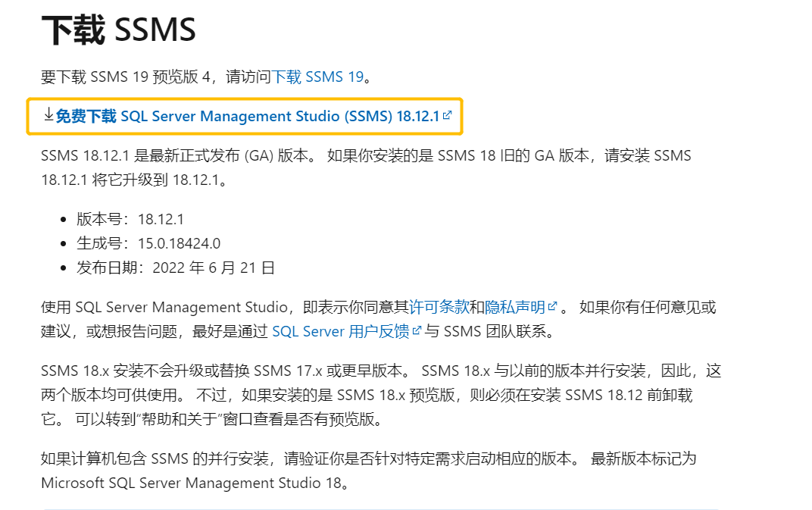
Task: Click the 下载 SSMS heading
Action: [x=119, y=30]
